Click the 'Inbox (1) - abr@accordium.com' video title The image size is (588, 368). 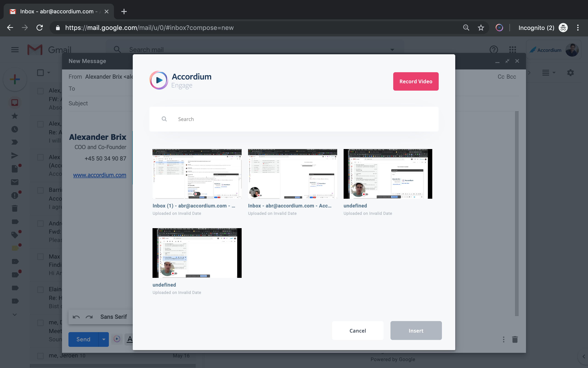194,206
